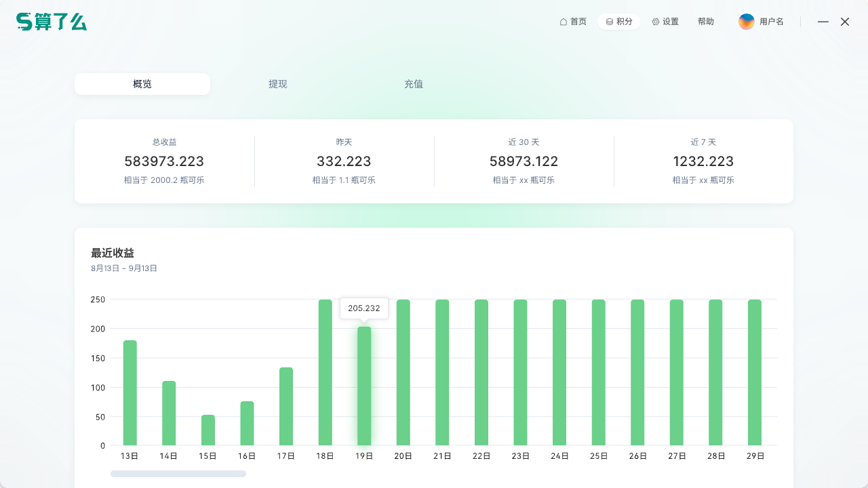Click the colorful user avatar
The image size is (868, 488).
746,22
